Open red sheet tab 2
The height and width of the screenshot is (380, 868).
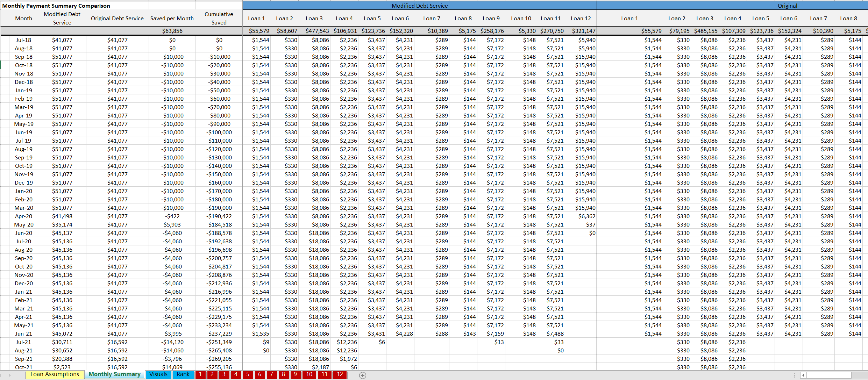pos(212,374)
